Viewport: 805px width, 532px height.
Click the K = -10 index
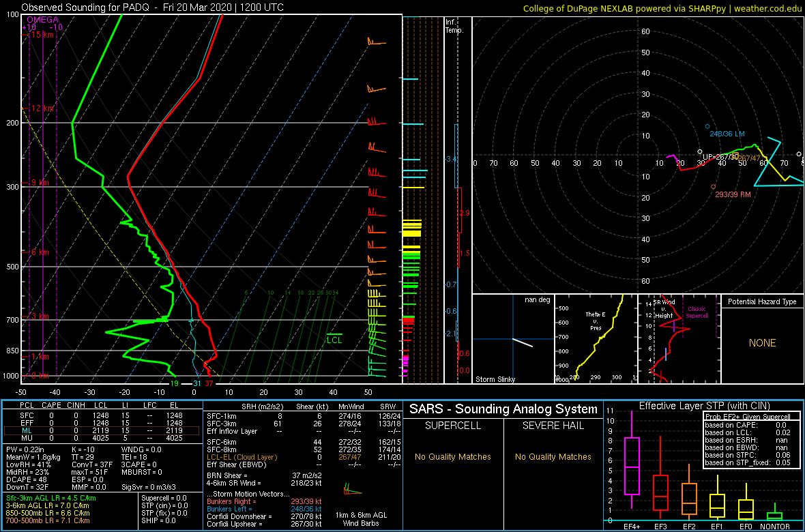click(83, 449)
